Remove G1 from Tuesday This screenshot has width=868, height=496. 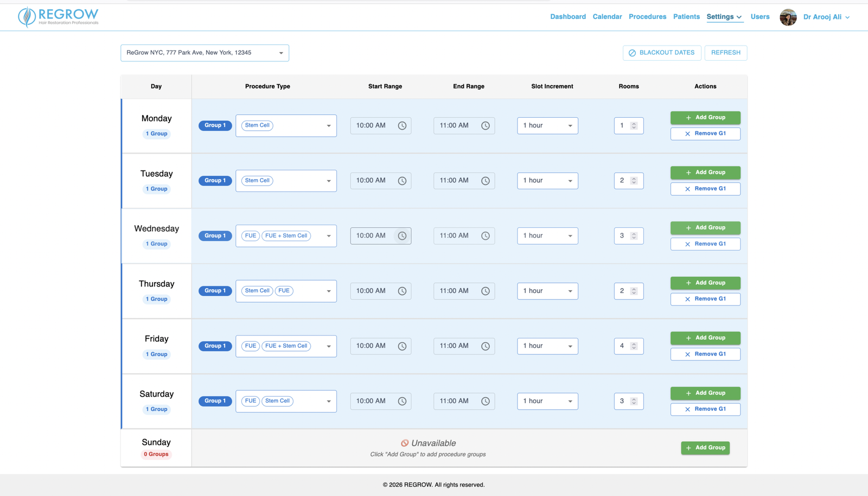[705, 189]
